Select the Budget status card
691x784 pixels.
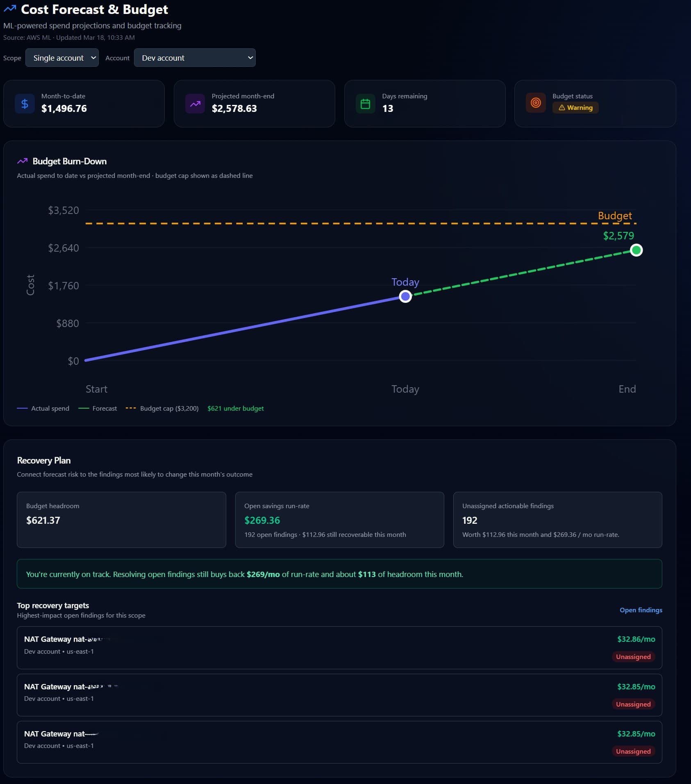(x=595, y=103)
